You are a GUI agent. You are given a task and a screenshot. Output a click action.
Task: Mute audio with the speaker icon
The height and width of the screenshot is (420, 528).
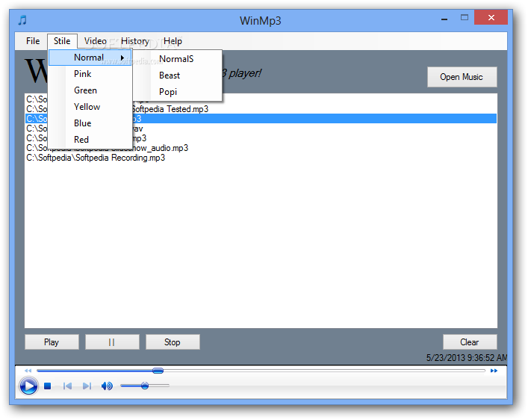[x=107, y=386]
